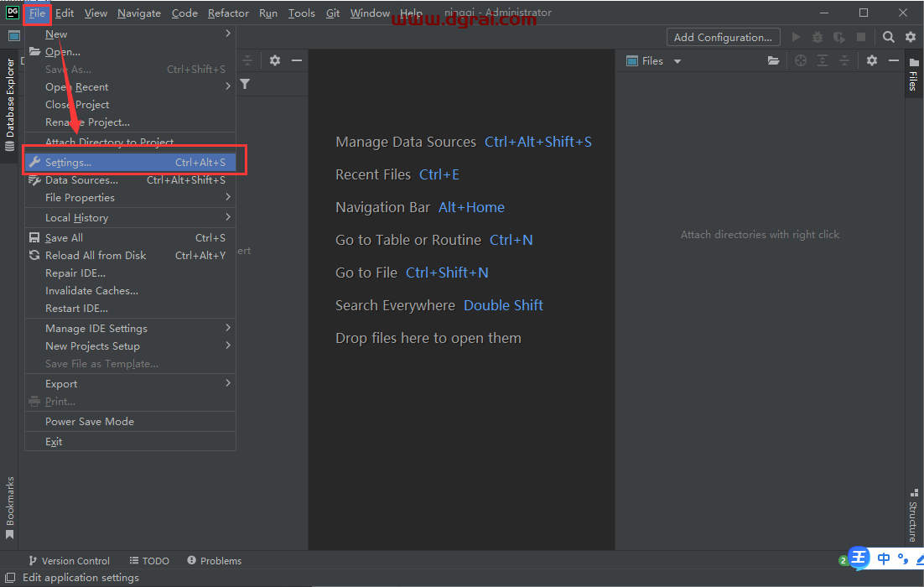This screenshot has height=587, width=924.
Task: Open Files view dropdown arrow
Action: coord(677,61)
